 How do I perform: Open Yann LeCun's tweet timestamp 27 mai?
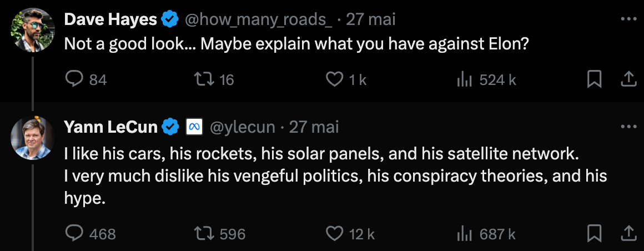click(314, 127)
